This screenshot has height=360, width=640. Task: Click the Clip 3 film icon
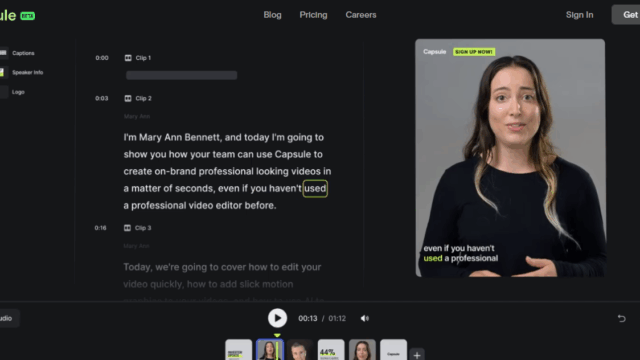[x=127, y=228]
